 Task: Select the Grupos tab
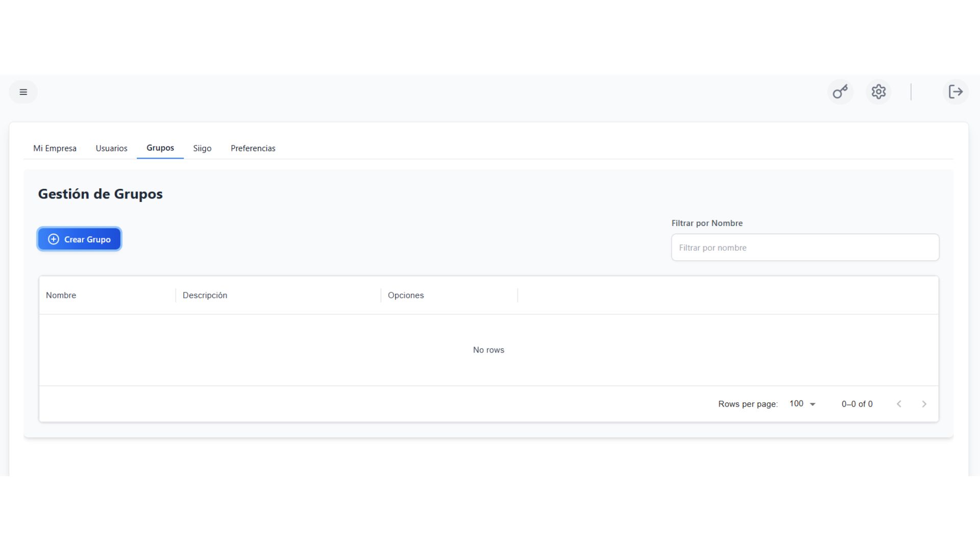(160, 148)
